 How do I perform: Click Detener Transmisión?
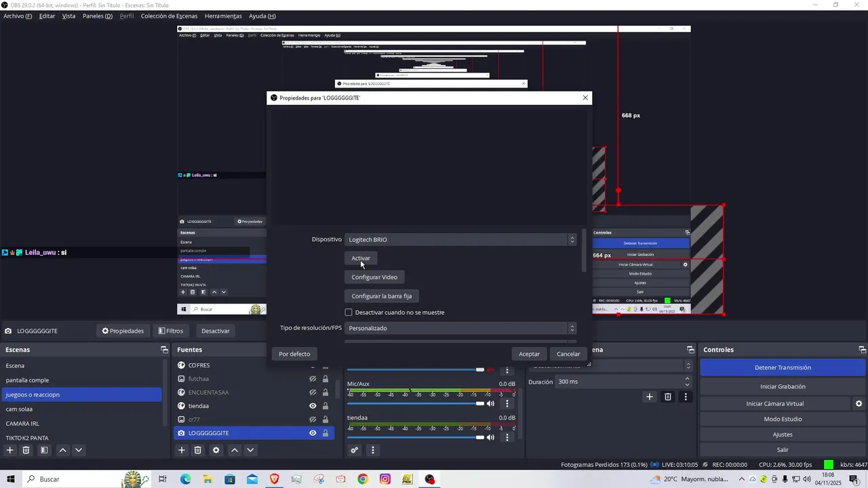coord(783,367)
